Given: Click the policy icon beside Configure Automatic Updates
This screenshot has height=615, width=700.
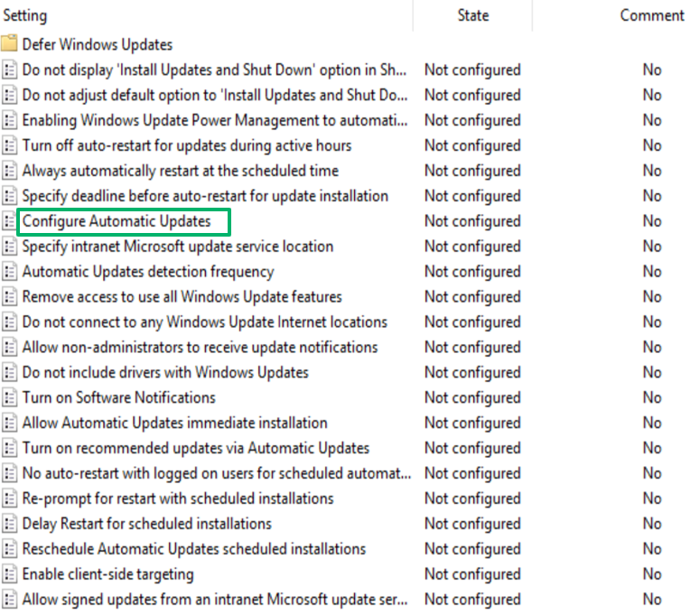Looking at the screenshot, I should coord(9,221).
